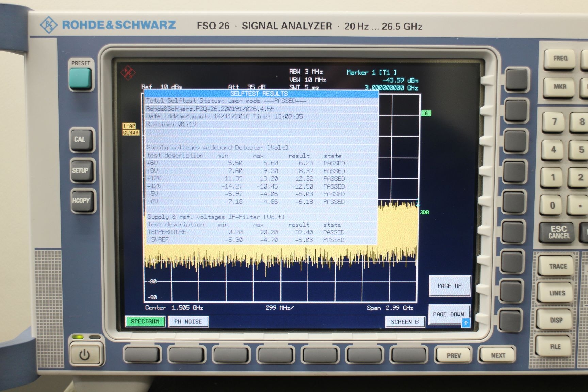
Task: Hit the CAL hardware key
Action: (x=81, y=140)
